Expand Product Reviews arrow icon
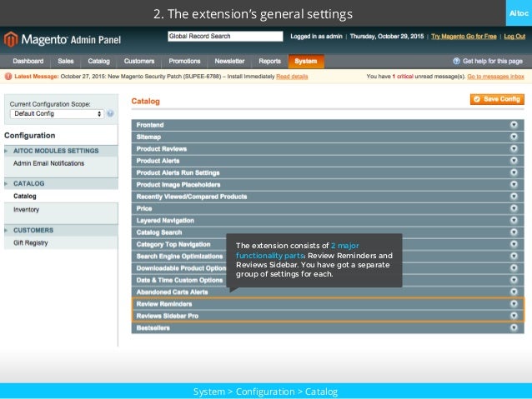This screenshot has width=532, height=399. coord(514,148)
